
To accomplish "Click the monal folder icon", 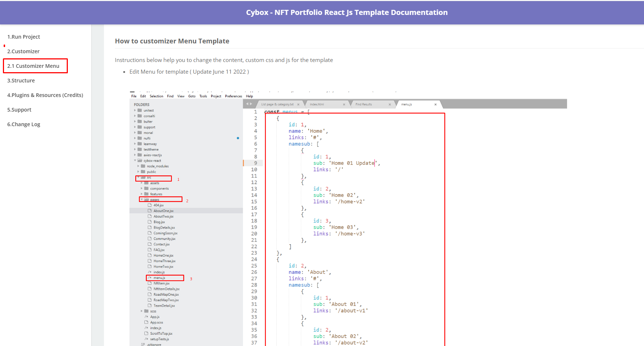I will point(140,132).
